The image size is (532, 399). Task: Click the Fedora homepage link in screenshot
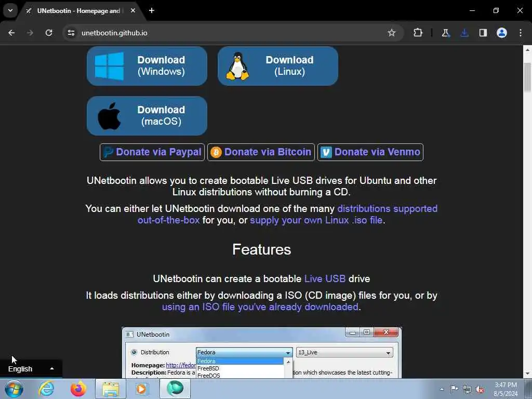click(x=181, y=365)
